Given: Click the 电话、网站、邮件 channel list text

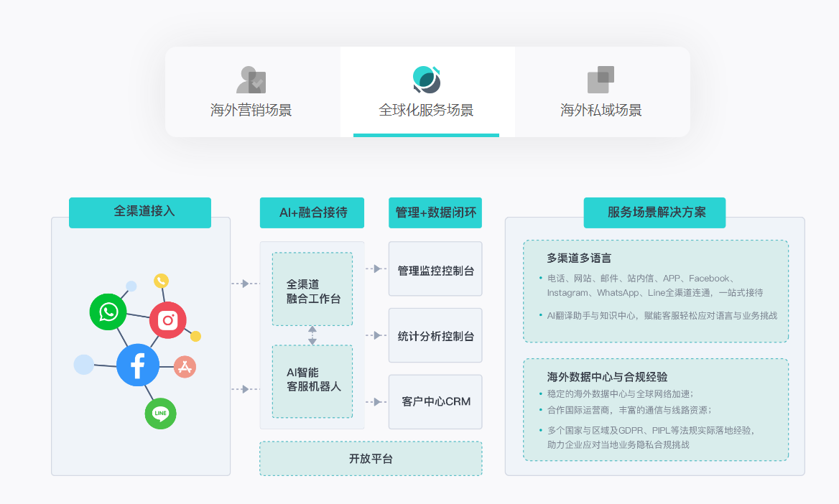Looking at the screenshot, I should pos(655,285).
